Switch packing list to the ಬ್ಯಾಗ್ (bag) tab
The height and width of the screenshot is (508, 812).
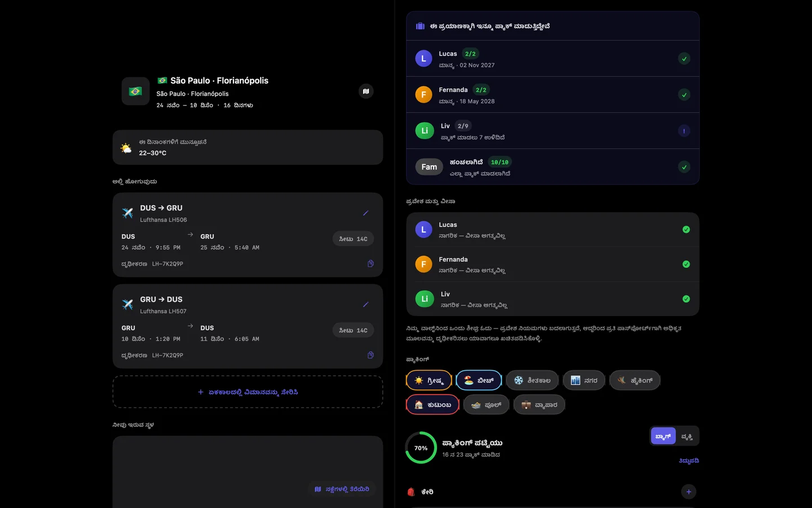(663, 436)
